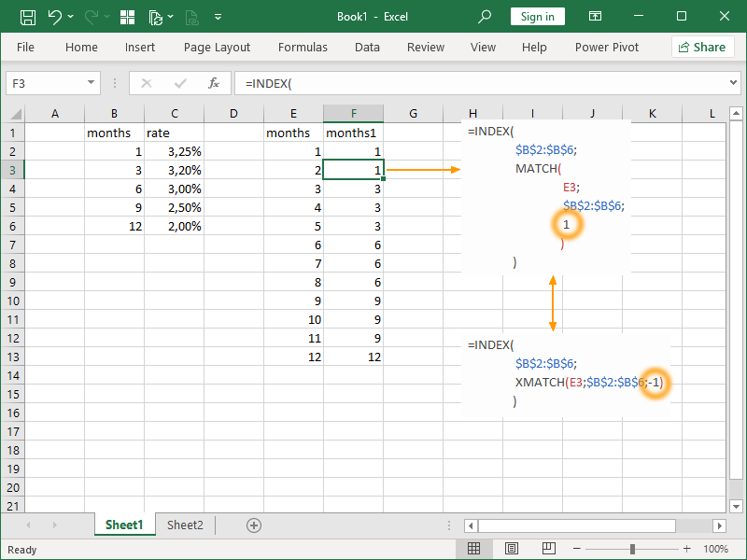
Task: Select cell C4 containing 3,00%
Action: click(x=174, y=189)
